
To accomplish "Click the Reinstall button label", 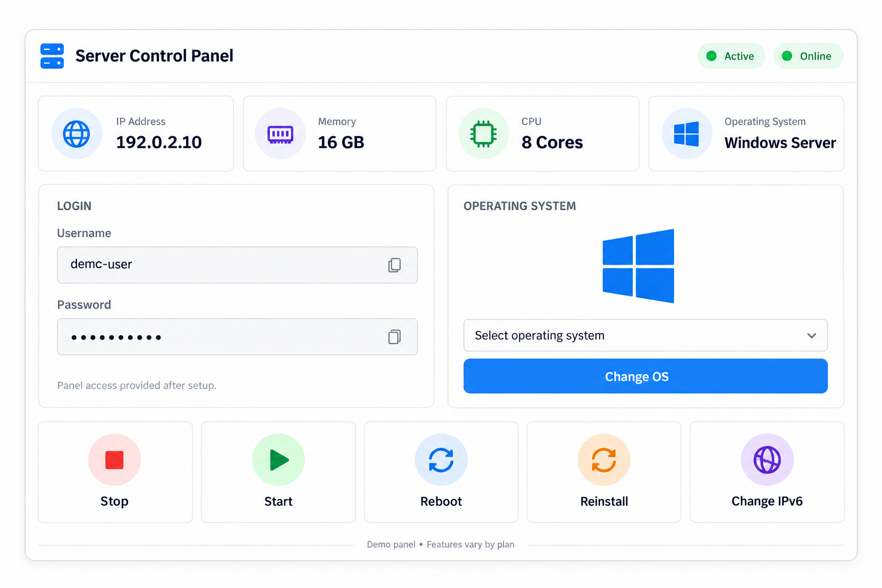I will 604,501.
